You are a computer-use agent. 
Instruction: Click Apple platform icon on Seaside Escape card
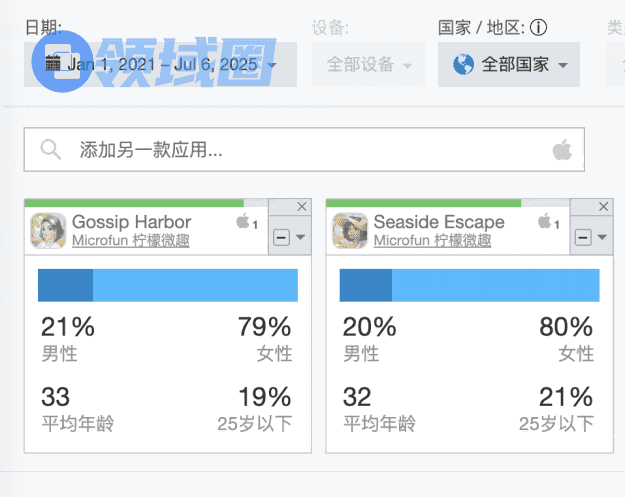(544, 222)
